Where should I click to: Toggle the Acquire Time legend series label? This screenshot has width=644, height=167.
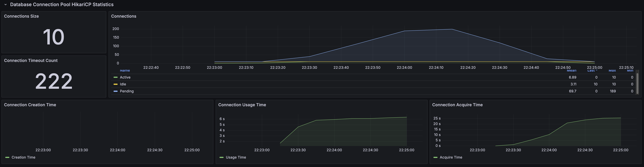(451, 158)
